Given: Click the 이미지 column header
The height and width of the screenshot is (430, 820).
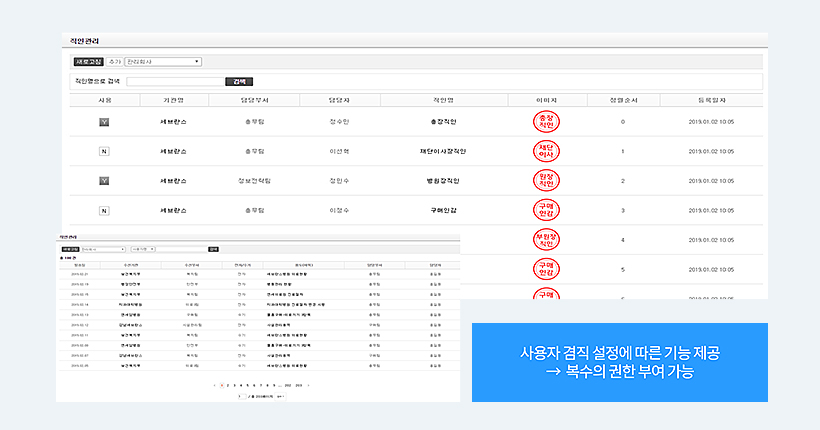Looking at the screenshot, I should (546, 100).
